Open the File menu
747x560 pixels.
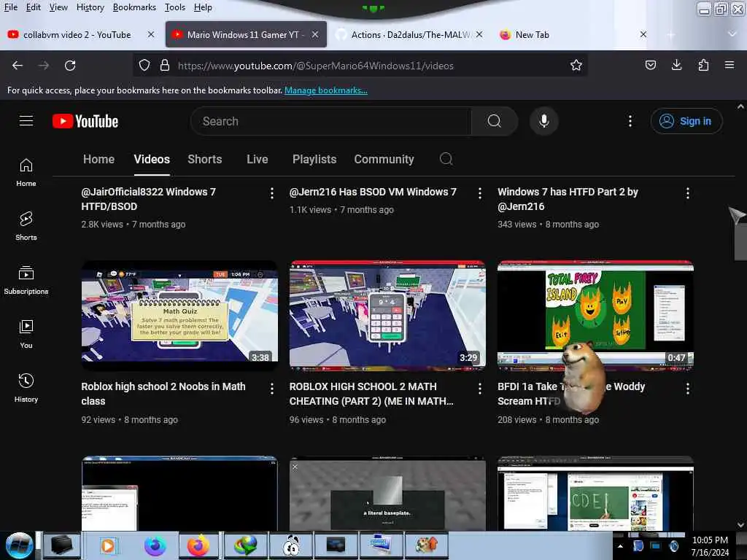(x=10, y=7)
